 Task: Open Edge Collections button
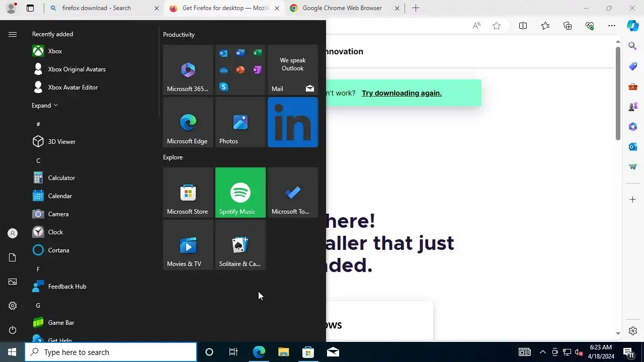pyautogui.click(x=568, y=26)
